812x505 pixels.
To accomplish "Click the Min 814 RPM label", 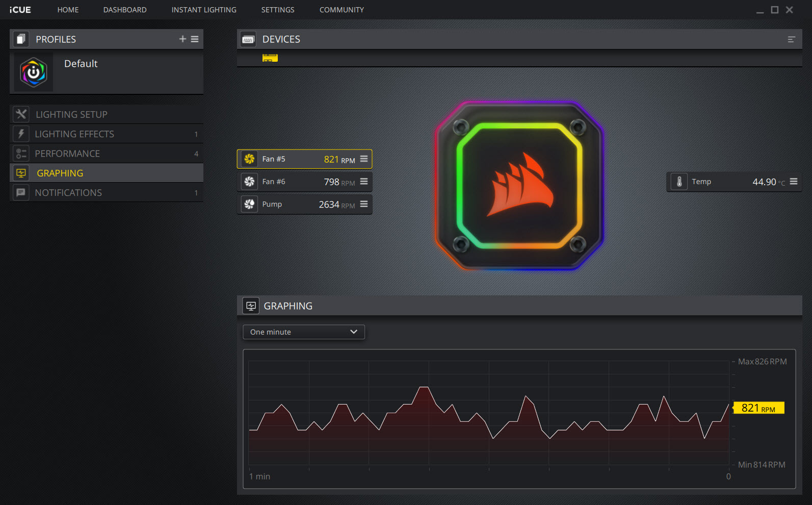I will point(762,465).
